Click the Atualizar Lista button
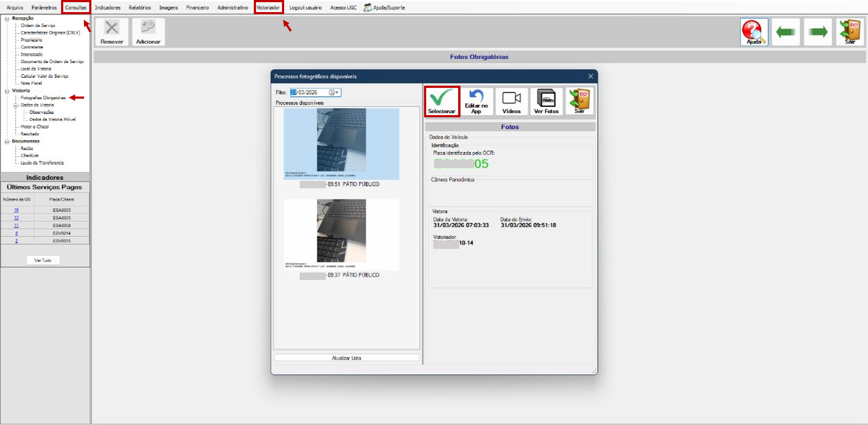Viewport: 868px width, 425px height. click(x=347, y=358)
